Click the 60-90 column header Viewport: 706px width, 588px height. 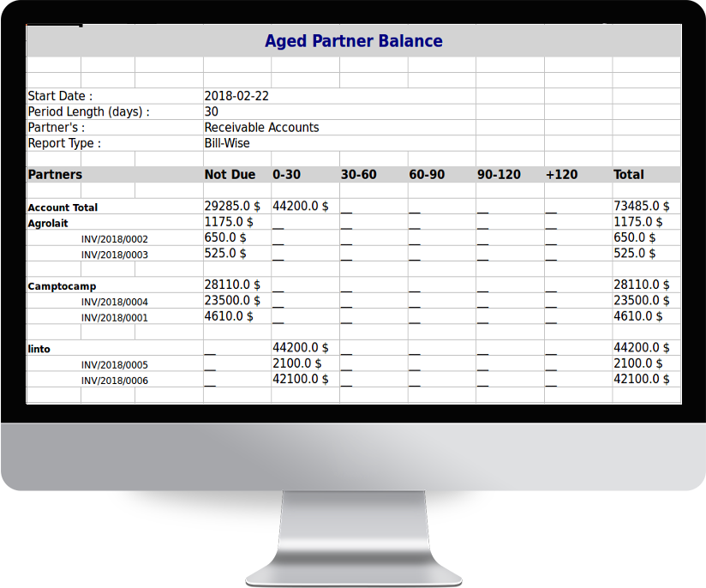427,175
